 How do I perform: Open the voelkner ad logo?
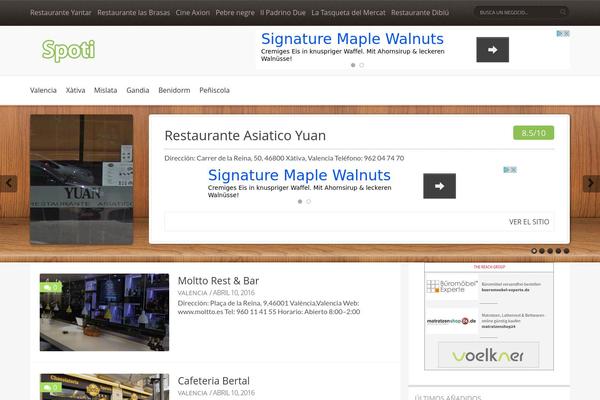(x=488, y=356)
